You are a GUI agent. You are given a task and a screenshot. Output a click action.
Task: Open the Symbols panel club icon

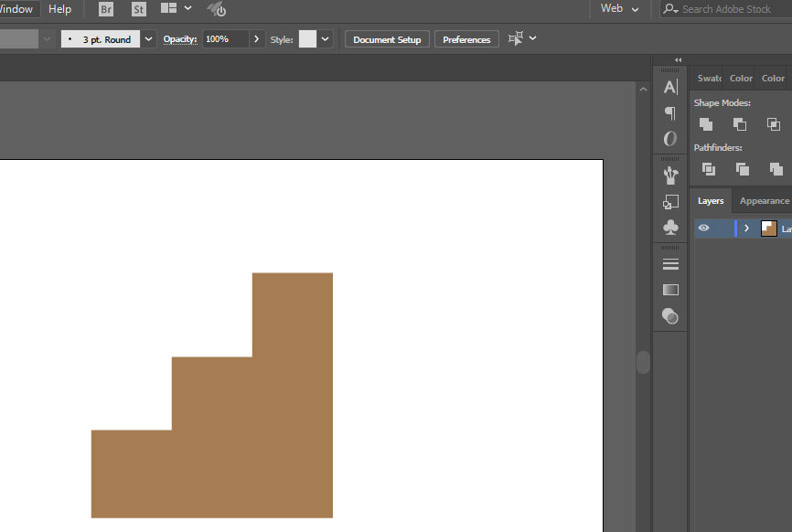(670, 227)
